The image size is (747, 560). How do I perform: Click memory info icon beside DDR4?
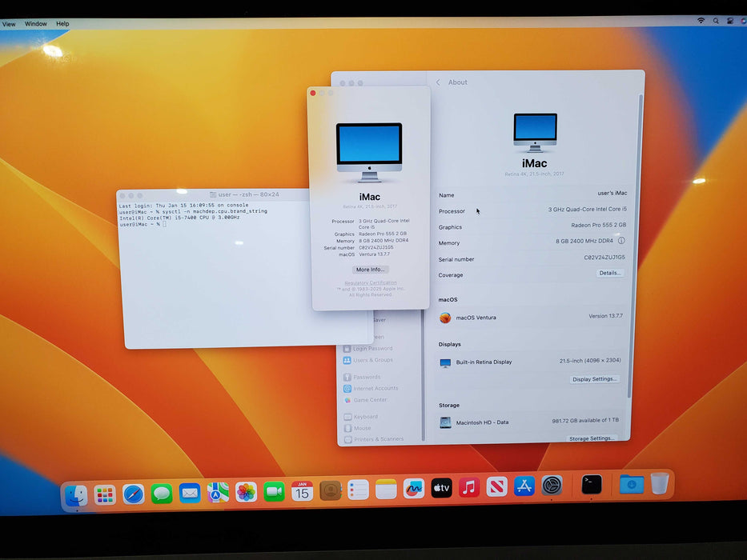(621, 241)
